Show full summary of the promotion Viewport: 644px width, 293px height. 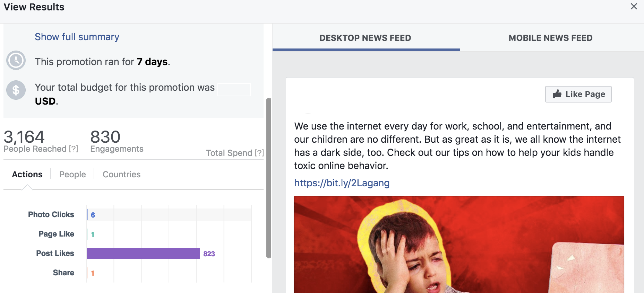(x=77, y=37)
